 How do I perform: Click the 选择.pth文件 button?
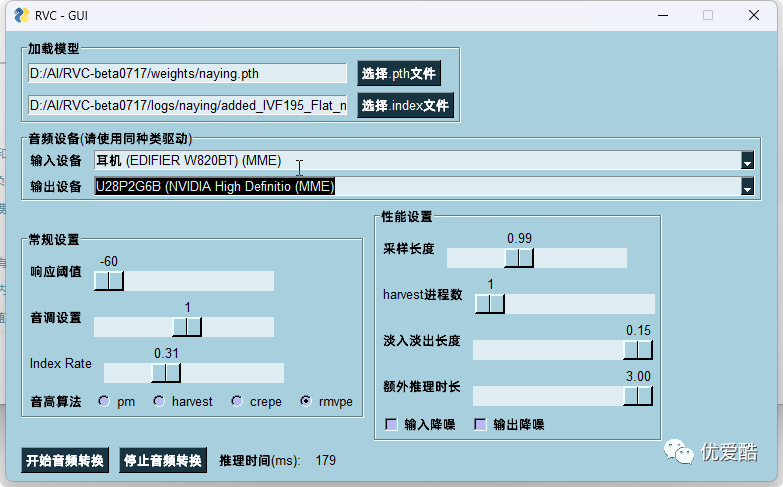coord(398,74)
